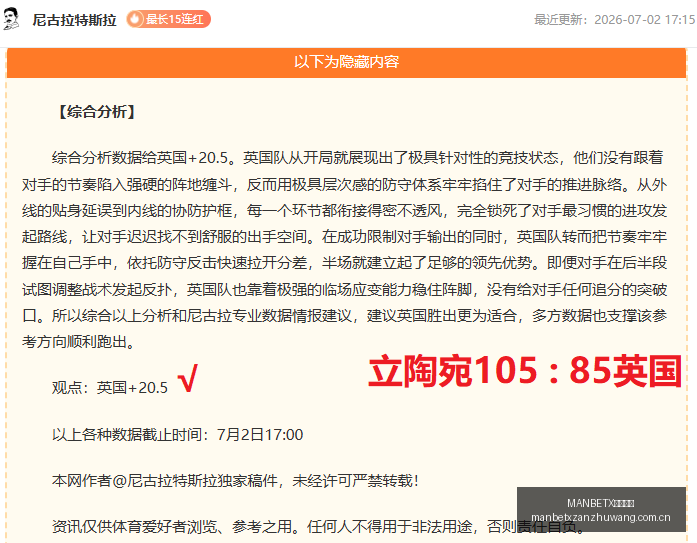697x543 pixels.
Task: Select the 最长15连红 streak badge
Action: [x=168, y=19]
